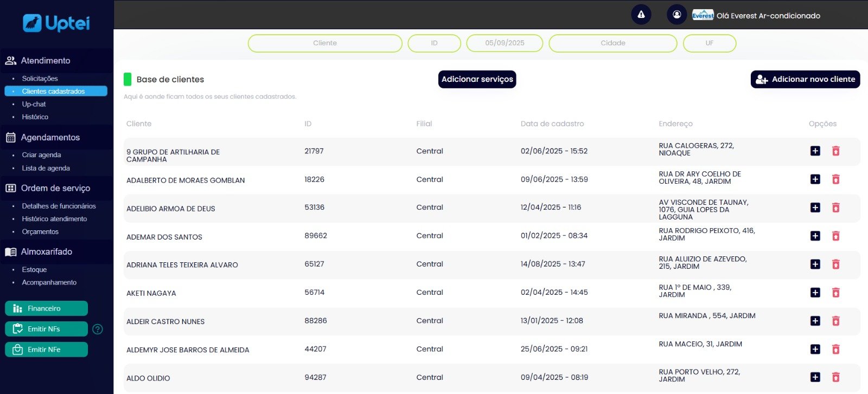Click the Adicionar serviços button
The image size is (868, 394).
(x=477, y=79)
